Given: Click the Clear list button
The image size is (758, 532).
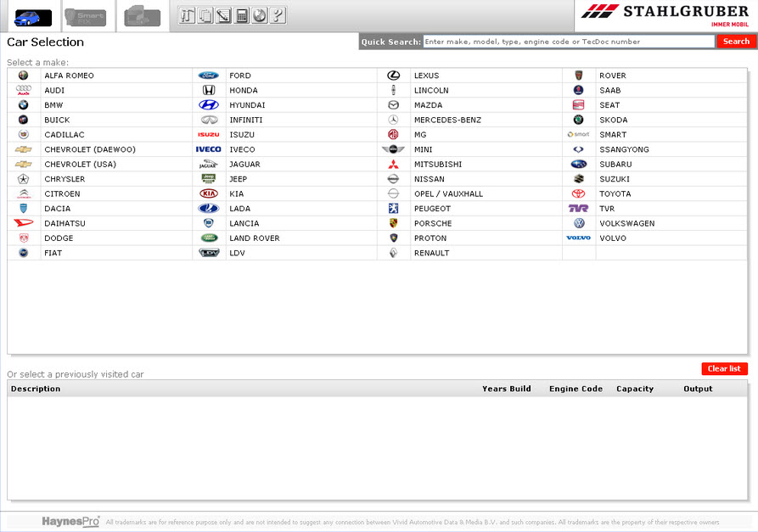Looking at the screenshot, I should tap(724, 369).
